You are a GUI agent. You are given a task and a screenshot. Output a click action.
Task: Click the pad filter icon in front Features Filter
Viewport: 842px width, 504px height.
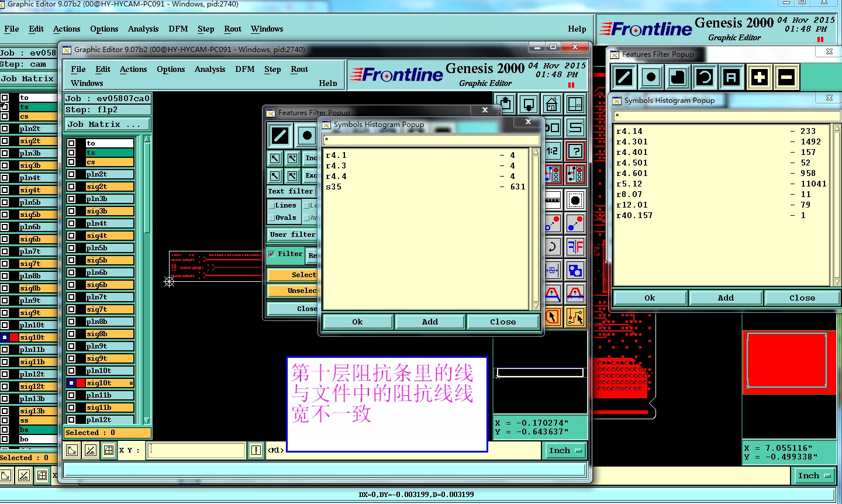306,136
